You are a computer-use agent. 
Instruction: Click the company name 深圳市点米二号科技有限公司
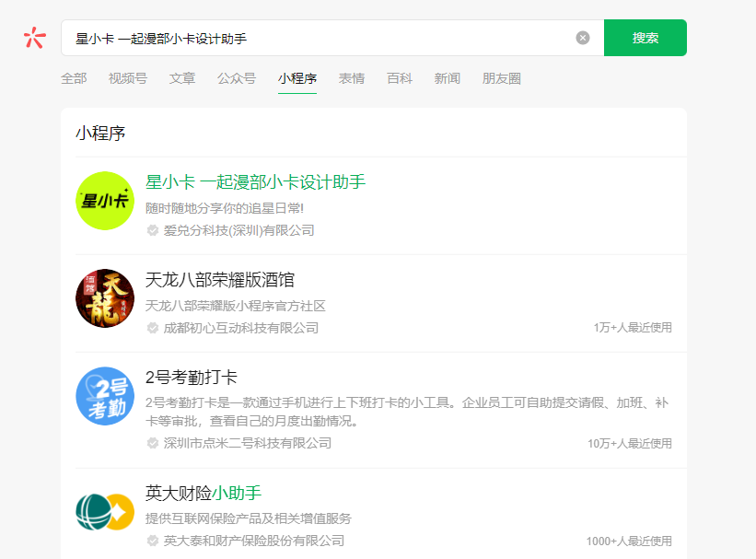tap(248, 443)
